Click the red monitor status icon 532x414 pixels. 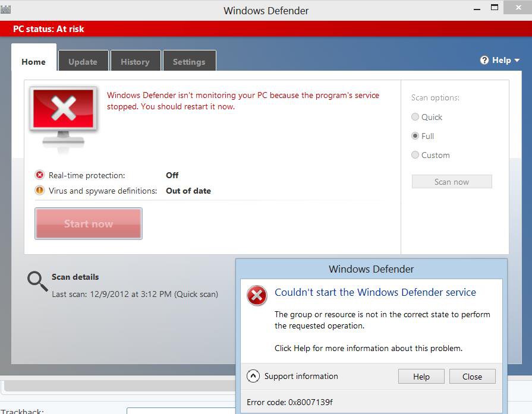coord(64,115)
